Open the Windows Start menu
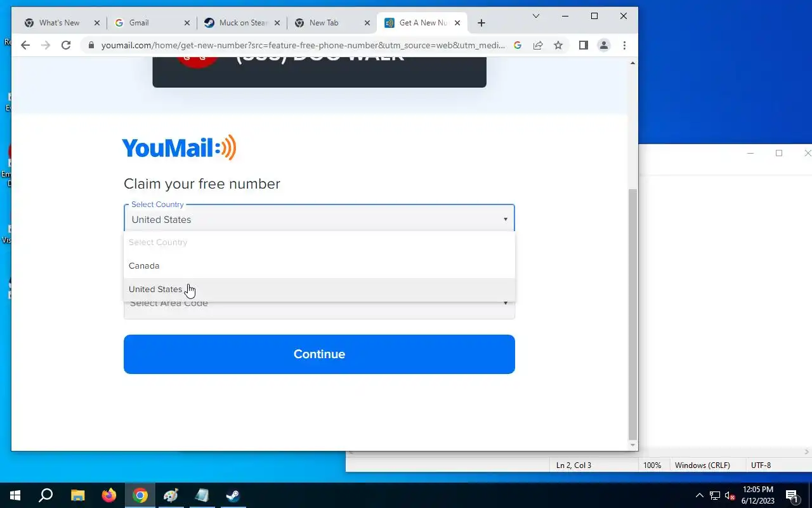Image resolution: width=812 pixels, height=508 pixels. (x=15, y=495)
